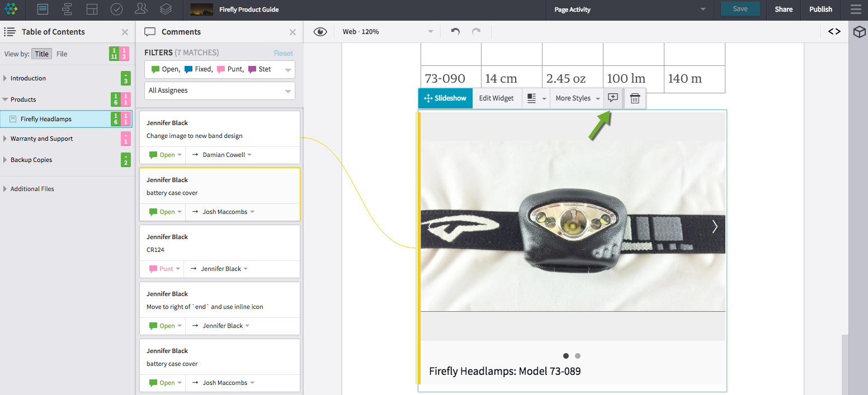
Task: Toggle the preview eye icon
Action: tap(320, 32)
